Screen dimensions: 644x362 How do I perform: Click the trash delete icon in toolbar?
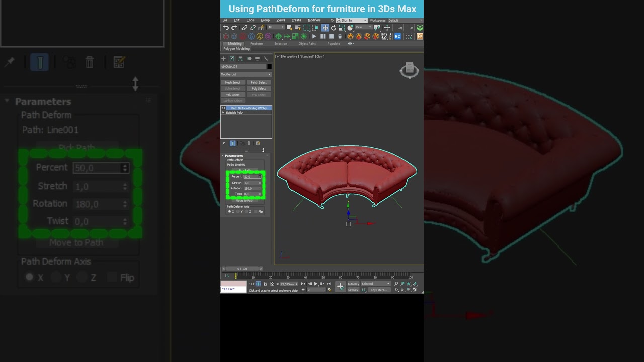(x=340, y=36)
